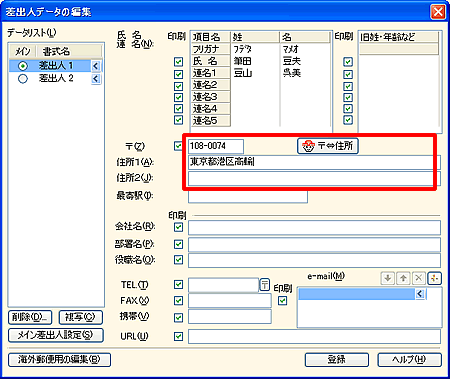
Task: Delete e-mail entry with X icon
Action: point(419,278)
